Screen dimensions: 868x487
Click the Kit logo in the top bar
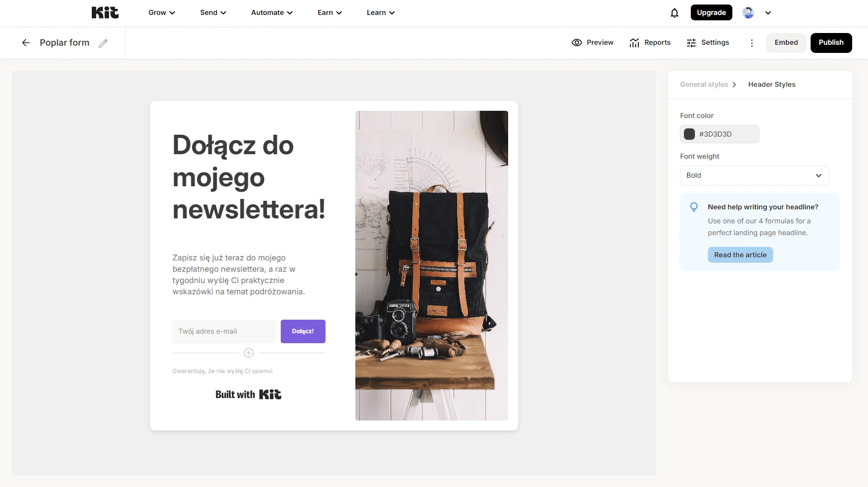tap(105, 13)
